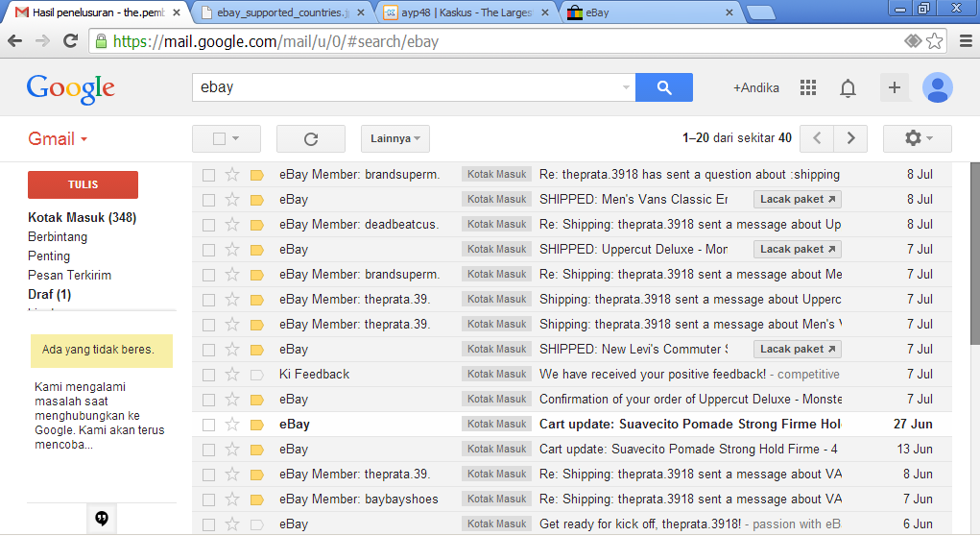Toggle importance marker on 6 Jun eBay email
The height and width of the screenshot is (536, 980).
257,524
